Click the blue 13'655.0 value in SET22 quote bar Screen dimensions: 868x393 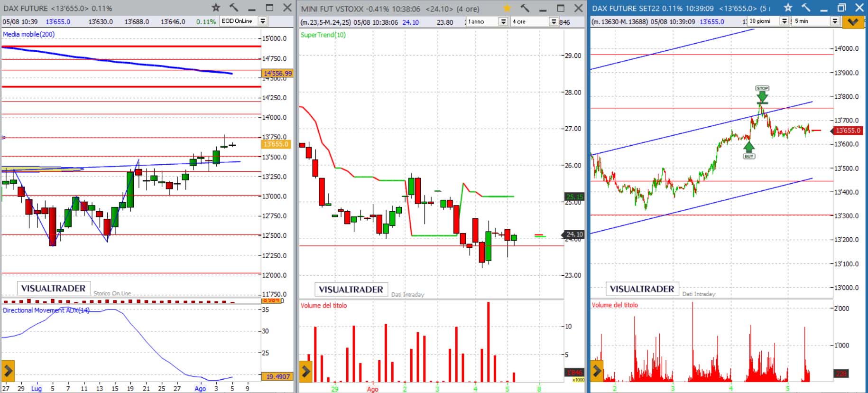click(x=711, y=21)
